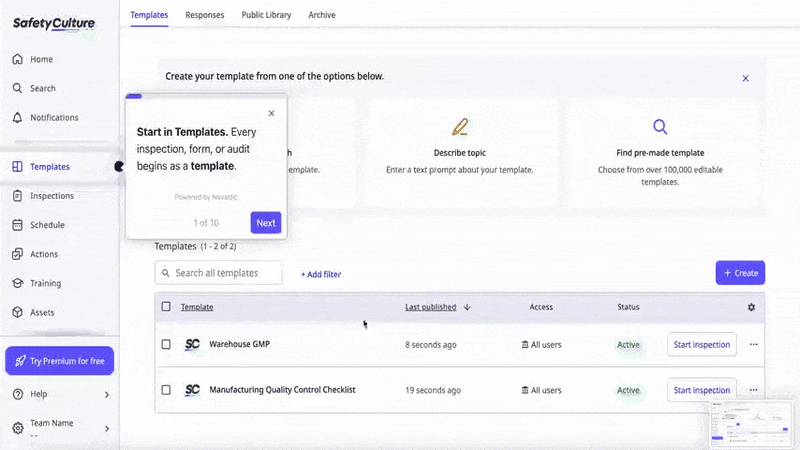Open the Warehouse GMP template name
Image resolution: width=800 pixels, height=450 pixels.
click(x=239, y=344)
